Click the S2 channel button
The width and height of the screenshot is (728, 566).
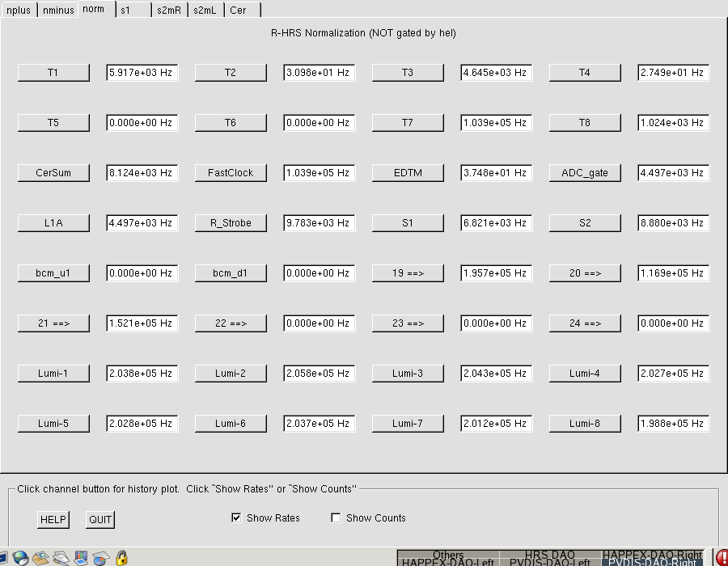585,222
